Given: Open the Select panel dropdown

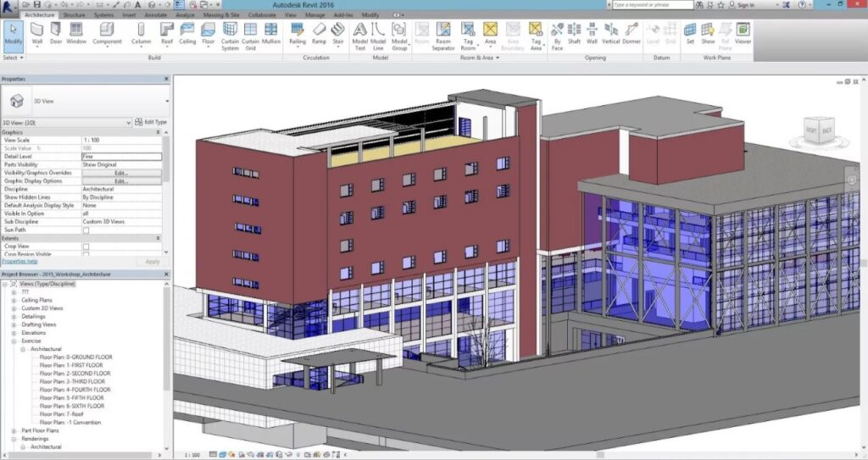Looking at the screenshot, I should (x=14, y=58).
